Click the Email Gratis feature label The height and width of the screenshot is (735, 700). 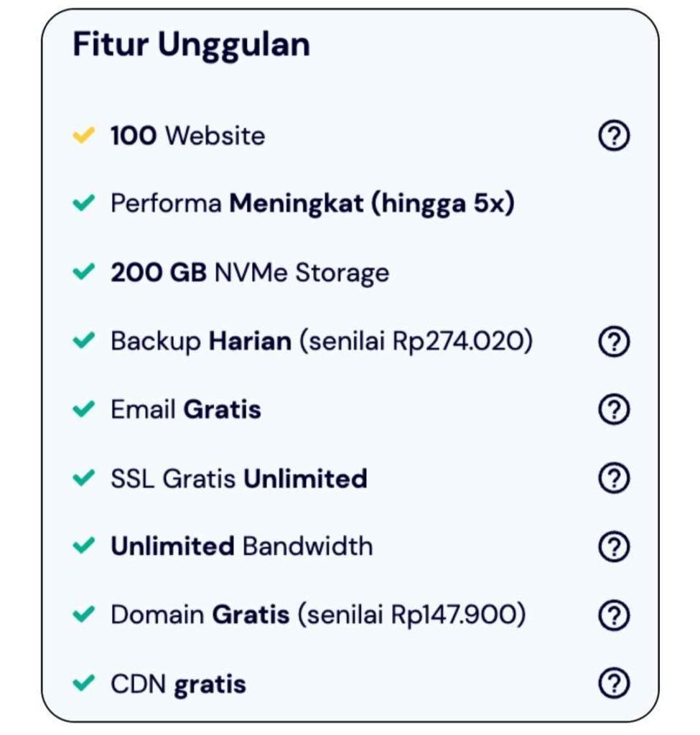tap(186, 409)
